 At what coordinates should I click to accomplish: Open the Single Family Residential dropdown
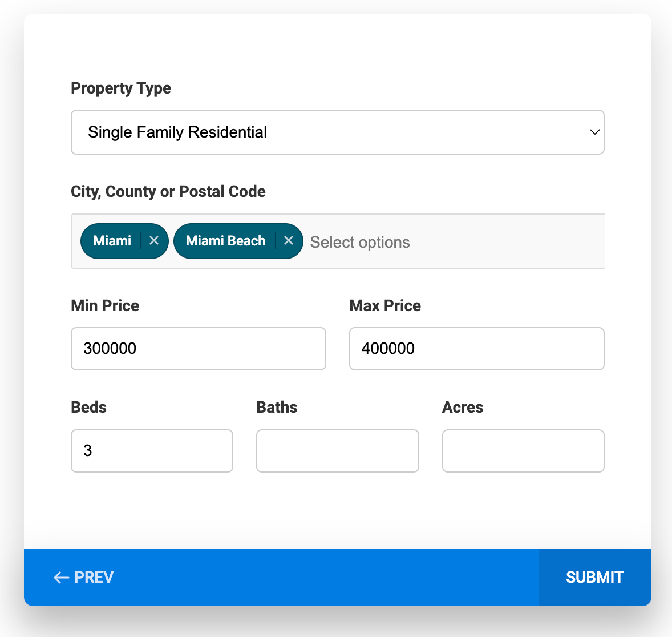[x=337, y=132]
